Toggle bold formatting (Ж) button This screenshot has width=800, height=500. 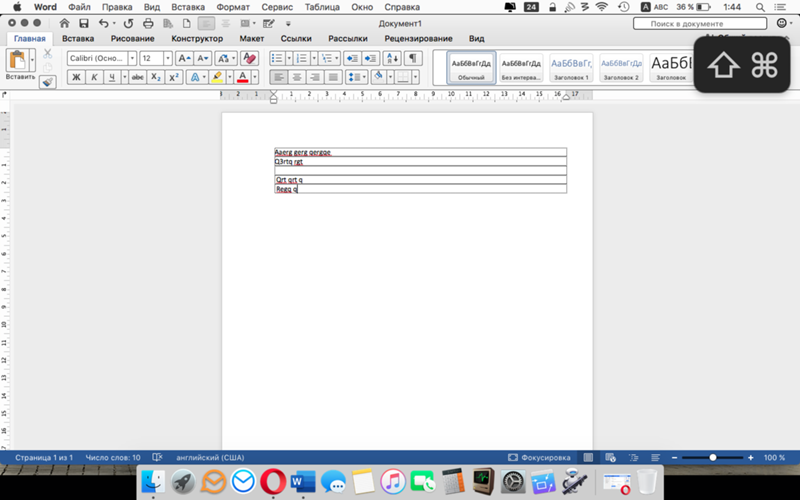click(77, 77)
